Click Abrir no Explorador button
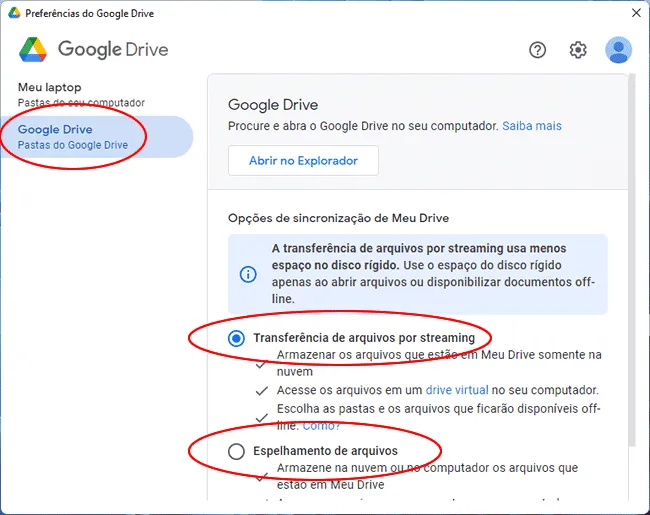The image size is (650, 515). tap(303, 160)
